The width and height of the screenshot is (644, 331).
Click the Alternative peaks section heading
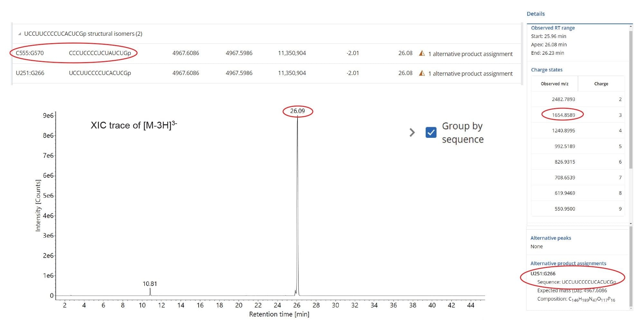coord(551,238)
